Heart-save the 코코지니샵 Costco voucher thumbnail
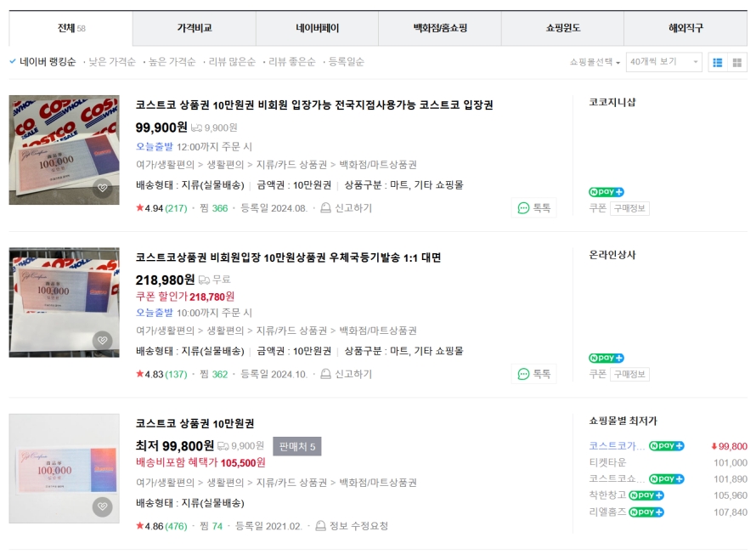This screenshot has height=560, width=756. (x=102, y=188)
